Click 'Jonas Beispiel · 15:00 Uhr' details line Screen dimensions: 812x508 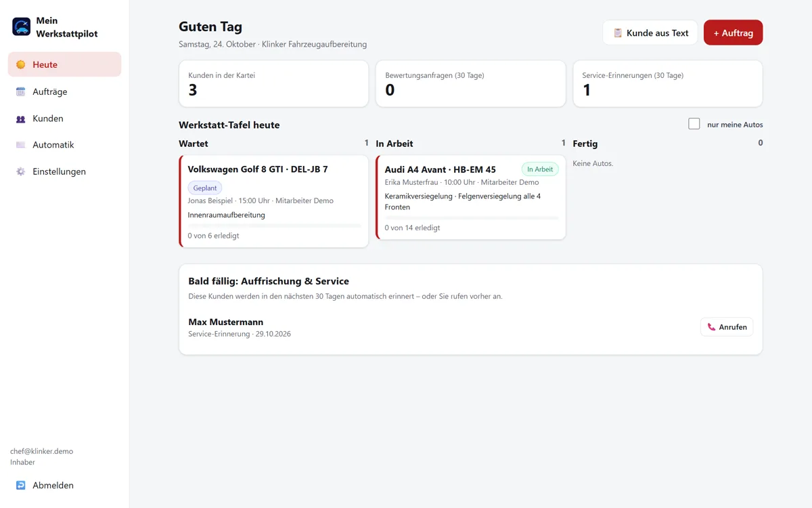[261, 200]
